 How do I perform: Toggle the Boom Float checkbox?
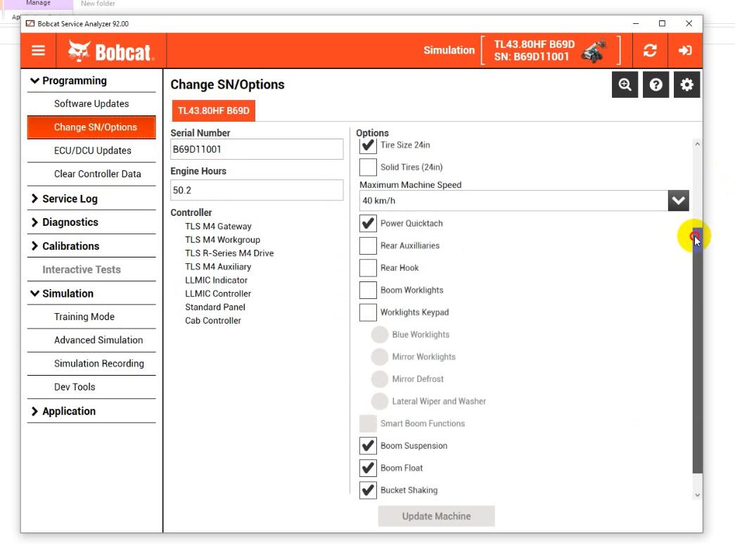point(368,468)
